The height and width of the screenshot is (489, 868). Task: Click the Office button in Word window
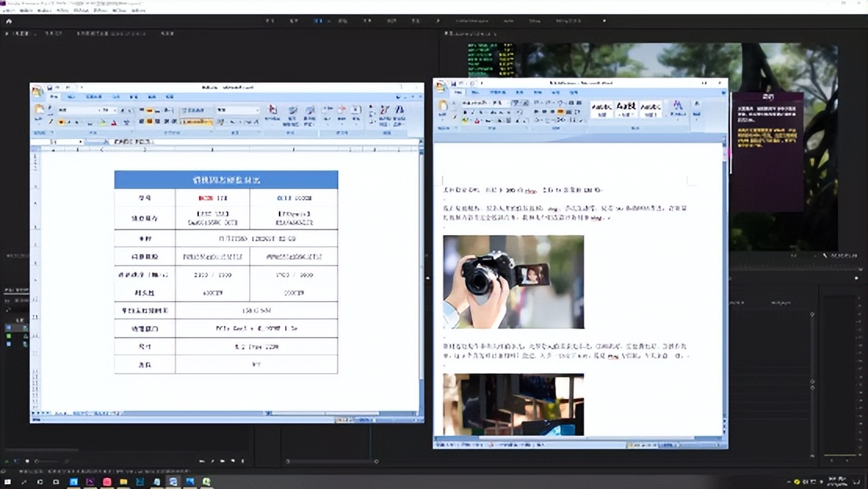(x=440, y=86)
